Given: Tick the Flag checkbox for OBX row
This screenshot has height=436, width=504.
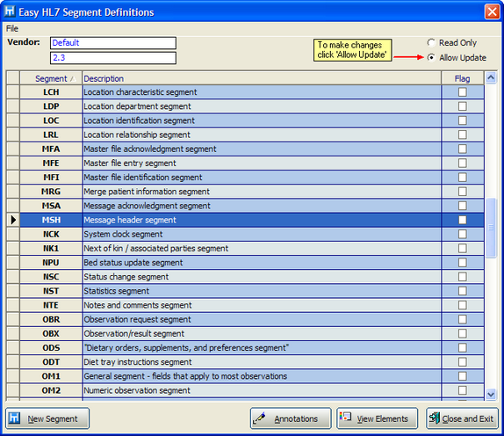Looking at the screenshot, I should coord(463,333).
